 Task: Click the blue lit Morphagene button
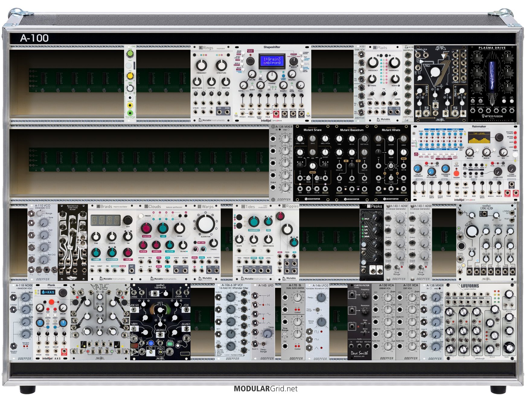tap(151, 343)
